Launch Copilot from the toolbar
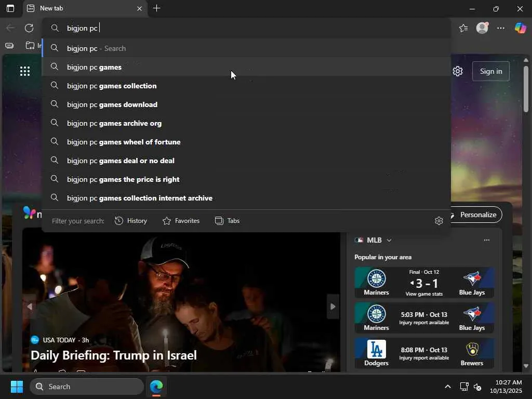Screen dimensions: 532x399 (x=520, y=28)
